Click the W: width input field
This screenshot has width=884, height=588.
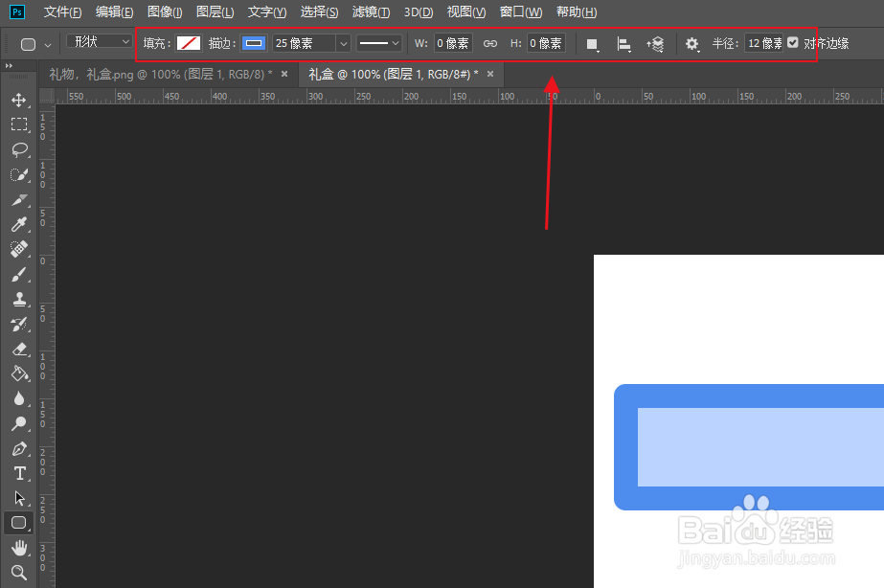click(453, 43)
